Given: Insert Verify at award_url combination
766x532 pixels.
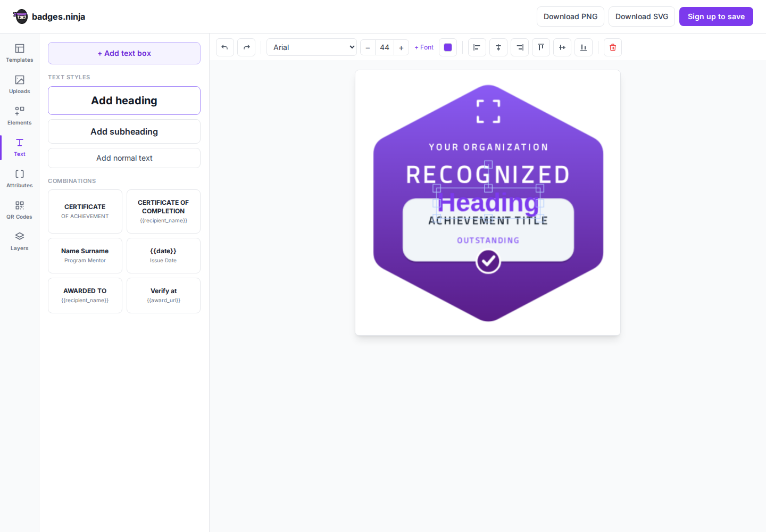Looking at the screenshot, I should click(163, 295).
